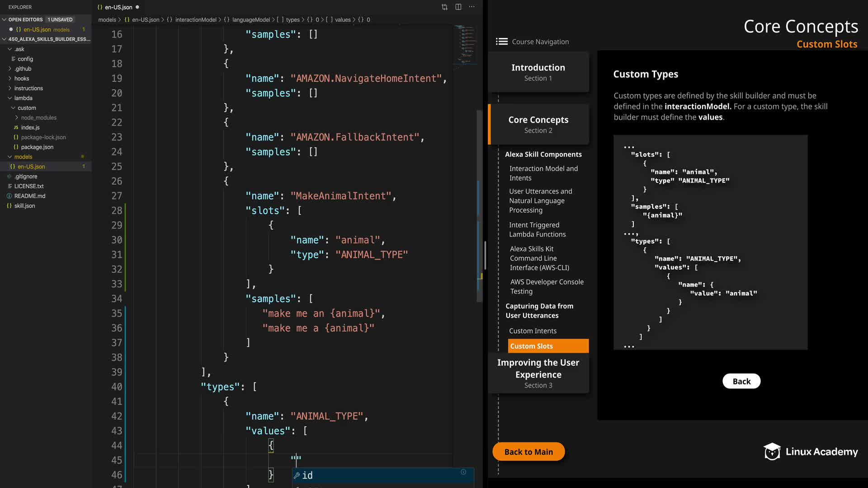Viewport: 868px width, 488px height.
Task: Click the Back button
Action: (741, 381)
